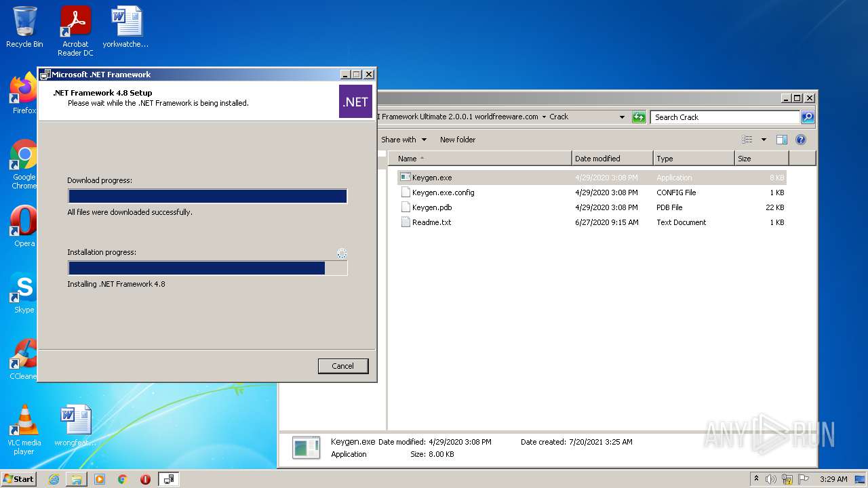Click the installation progress bar
The height and width of the screenshot is (488, 868).
coord(208,268)
